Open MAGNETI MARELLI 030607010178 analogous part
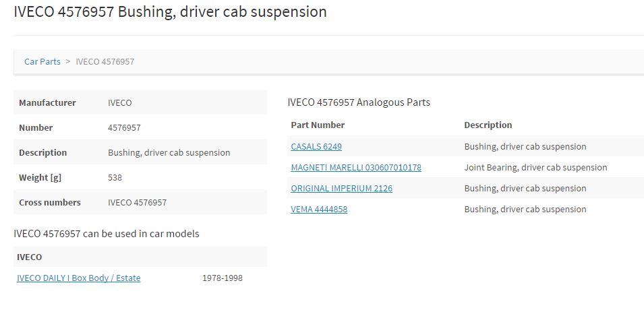Screen dimensions: 644x314 pyautogui.click(x=356, y=167)
